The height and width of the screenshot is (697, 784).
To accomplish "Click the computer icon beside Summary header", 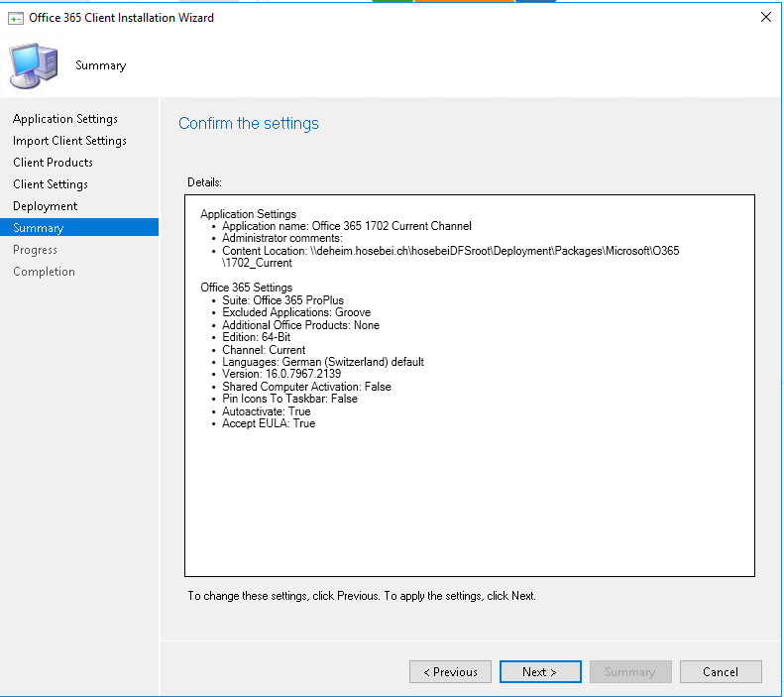I will 34,65.
